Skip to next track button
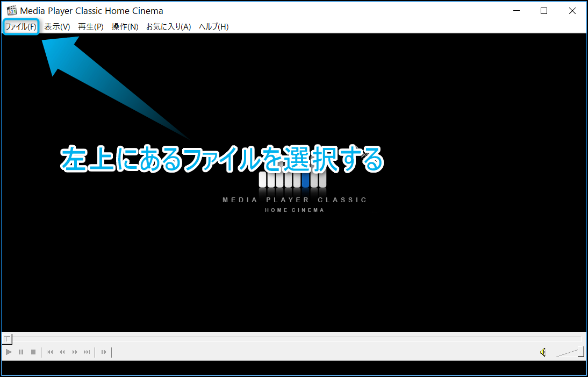 tap(87, 352)
